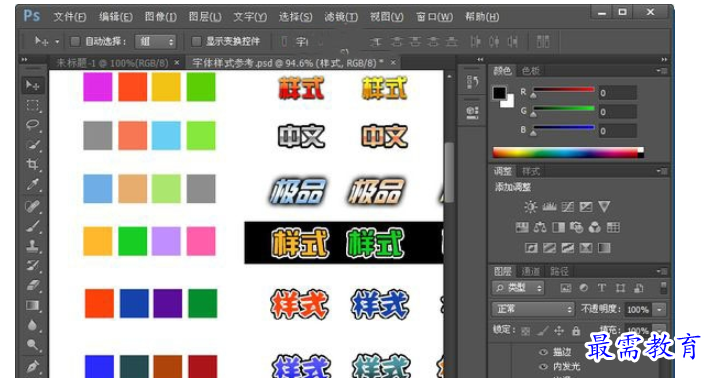Select the Eraser tool
This screenshot has width=709, height=378.
(32, 285)
